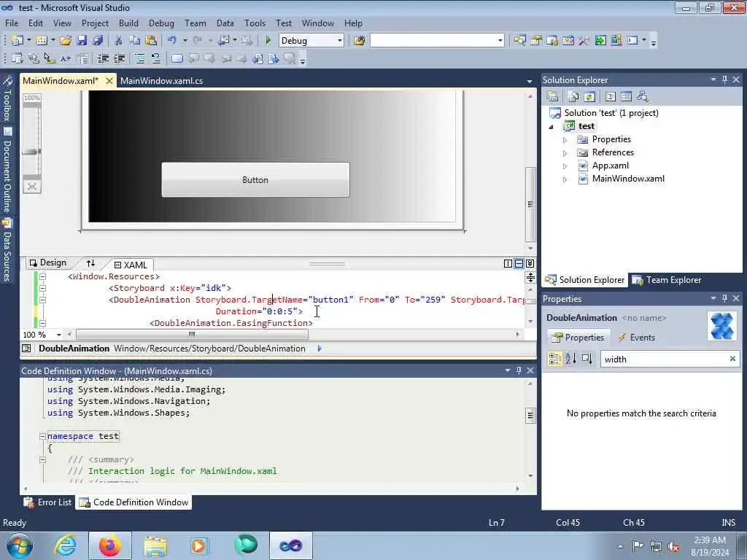Image resolution: width=747 pixels, height=560 pixels.
Task: Show Solution Explorer properties icon
Action: click(x=553, y=97)
